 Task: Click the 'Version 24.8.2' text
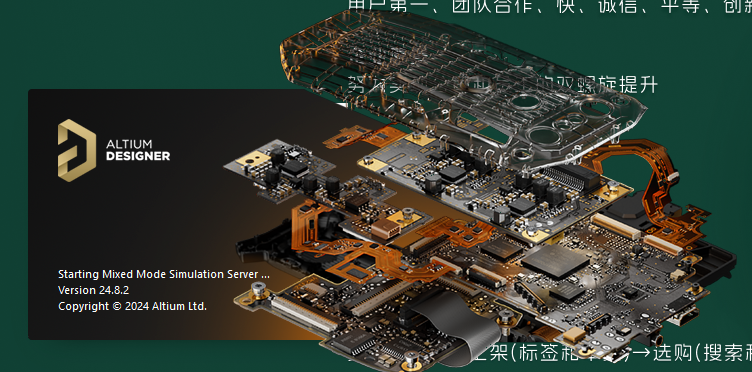tap(94, 290)
